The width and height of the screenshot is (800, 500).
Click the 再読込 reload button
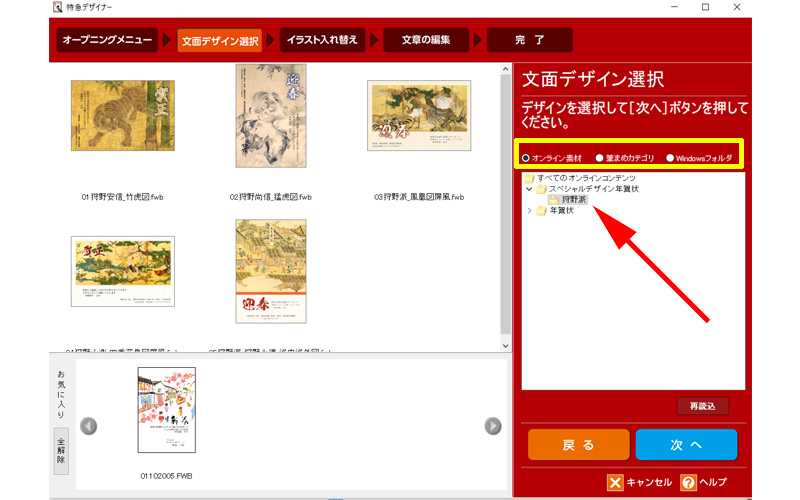click(x=703, y=406)
